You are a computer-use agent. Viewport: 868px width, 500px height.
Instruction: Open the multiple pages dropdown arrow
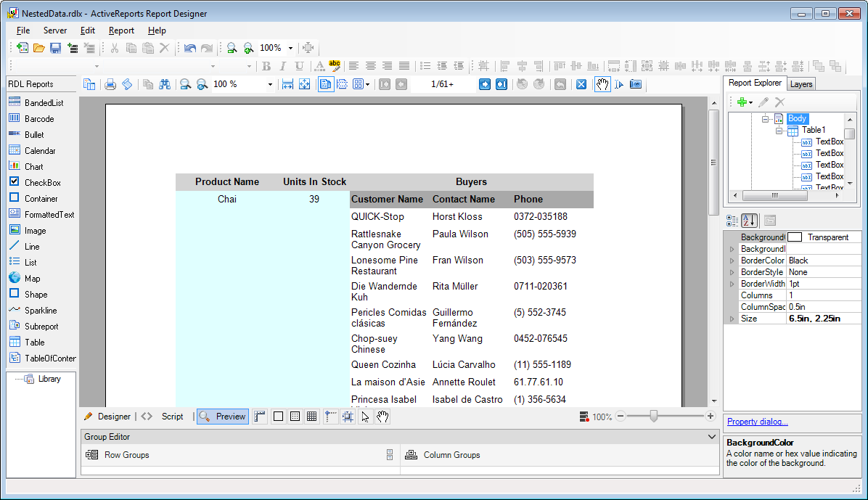click(x=367, y=85)
